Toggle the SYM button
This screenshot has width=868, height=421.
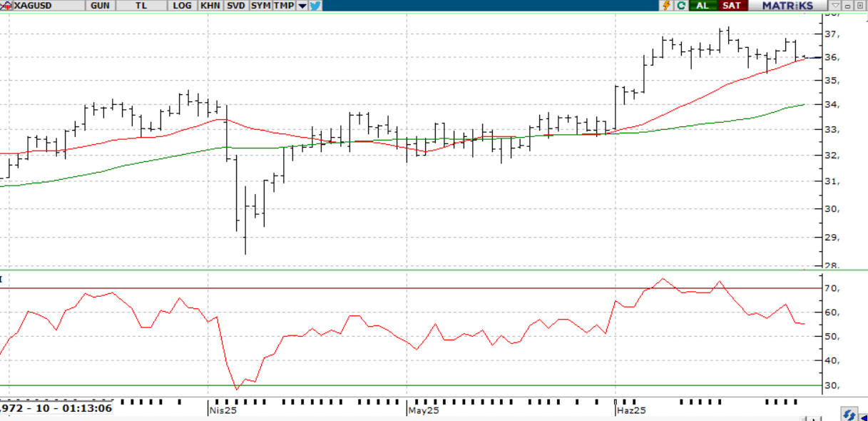[x=260, y=5]
